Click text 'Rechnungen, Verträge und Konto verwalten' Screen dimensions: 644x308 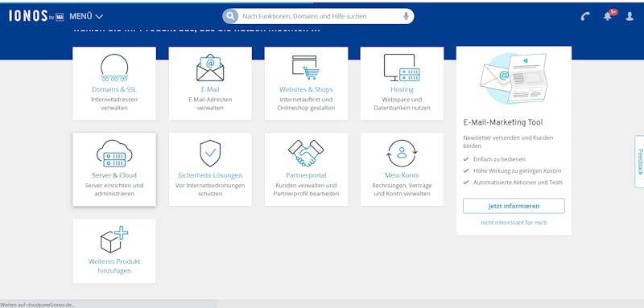click(x=402, y=190)
